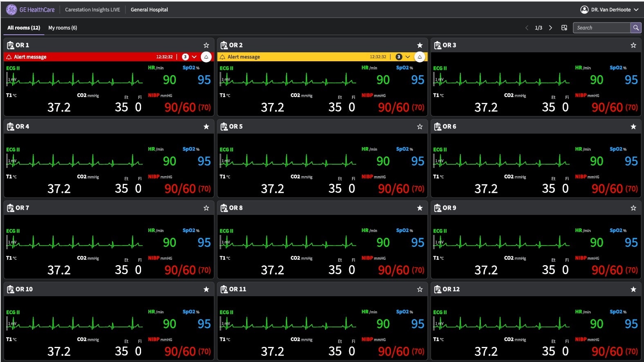The height and width of the screenshot is (362, 644).
Task: Click the GE HealthCare logo
Action: pos(11,9)
